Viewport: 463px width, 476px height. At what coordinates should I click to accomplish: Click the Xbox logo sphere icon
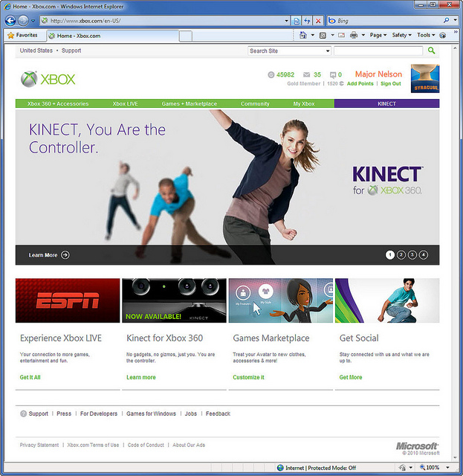[x=29, y=79]
